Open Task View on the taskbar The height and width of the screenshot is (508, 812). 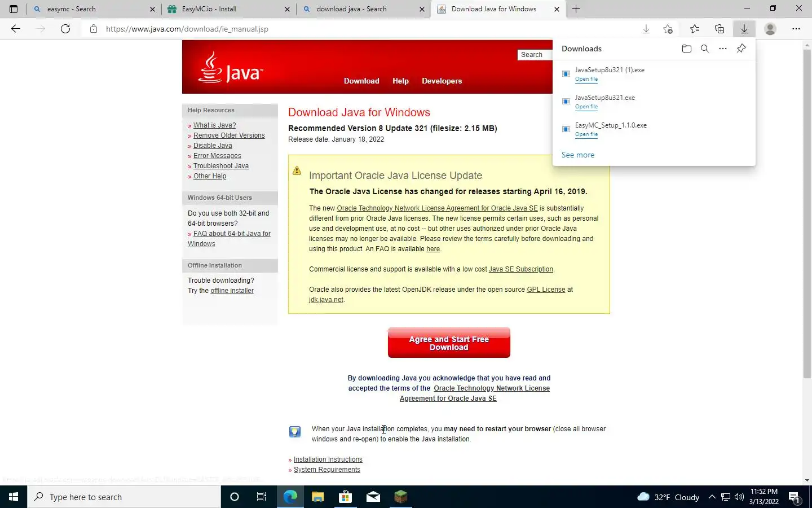click(262, 497)
